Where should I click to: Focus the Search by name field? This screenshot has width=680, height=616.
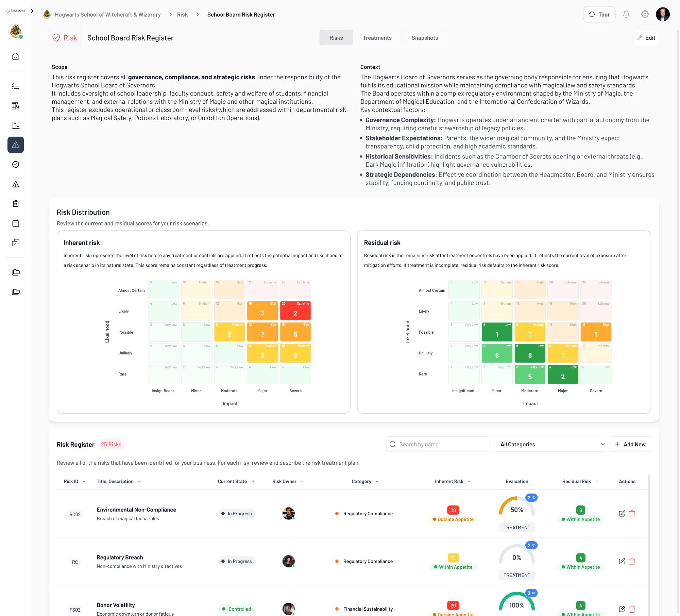tap(438, 444)
